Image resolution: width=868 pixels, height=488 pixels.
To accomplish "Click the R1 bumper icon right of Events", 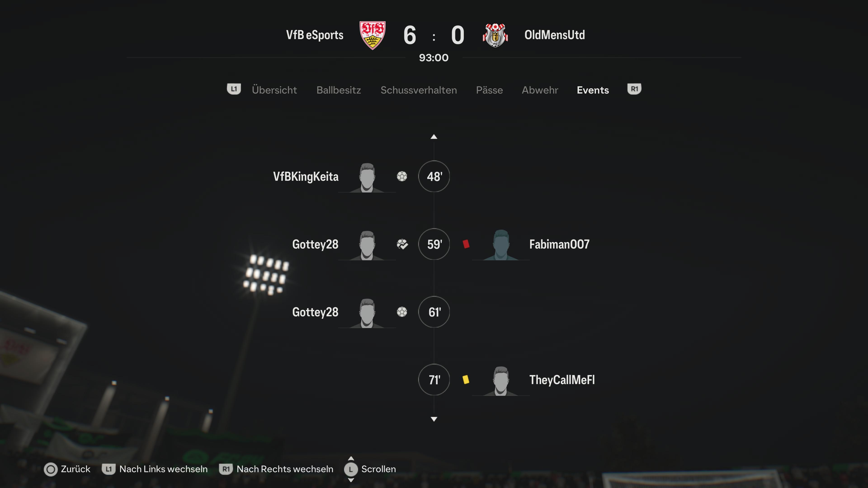I will click(x=634, y=89).
